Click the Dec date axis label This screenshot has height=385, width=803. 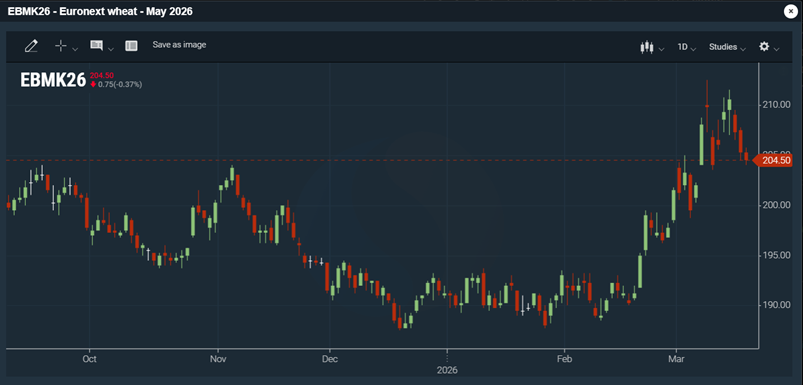click(x=330, y=358)
